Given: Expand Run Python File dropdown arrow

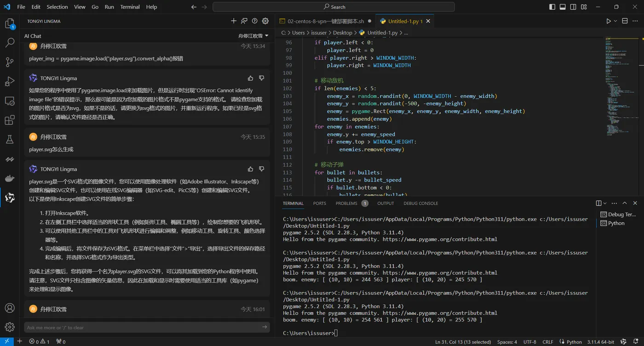Looking at the screenshot, I should [x=615, y=21].
